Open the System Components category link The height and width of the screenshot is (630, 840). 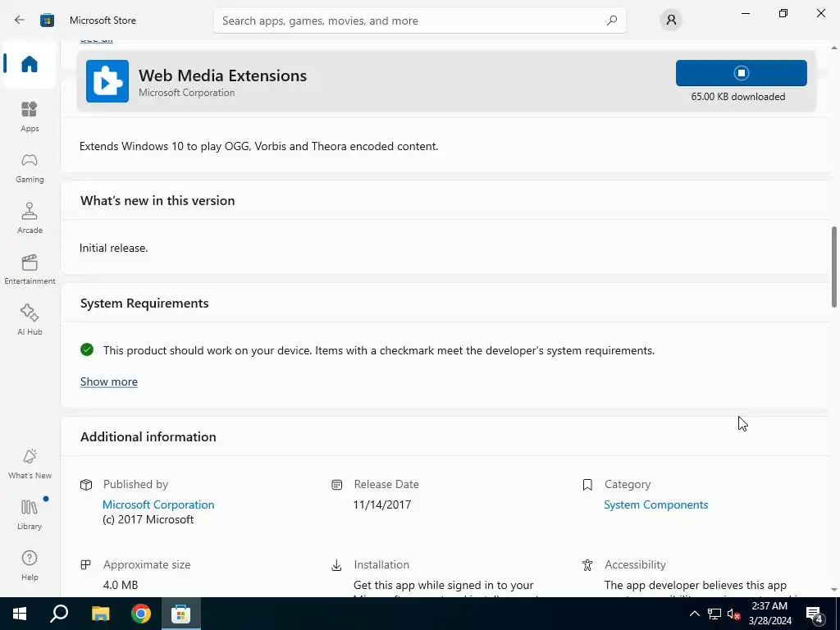click(655, 504)
